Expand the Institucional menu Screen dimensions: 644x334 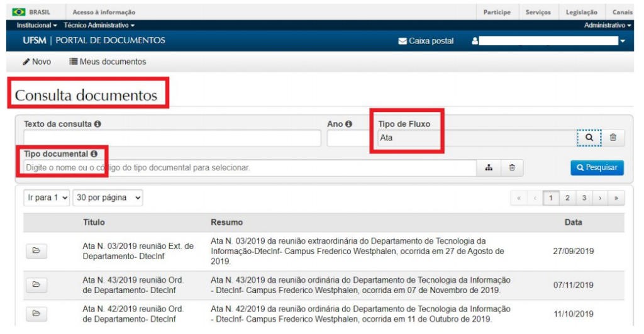tap(37, 25)
